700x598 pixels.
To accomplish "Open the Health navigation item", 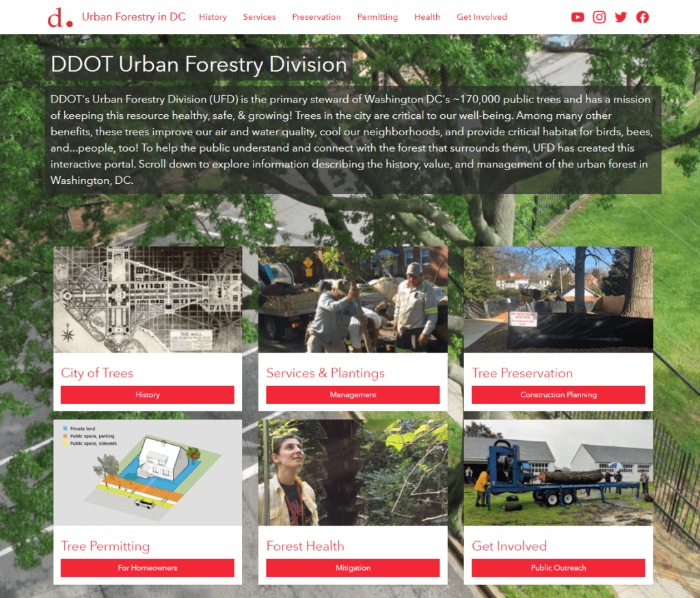I will pos(427,17).
